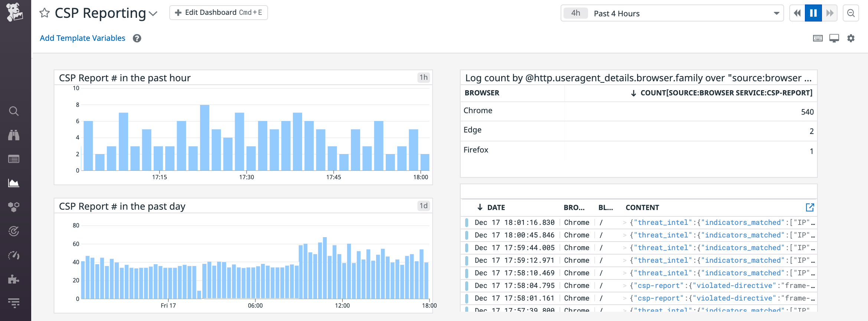Viewport: 868px width, 321px height.
Task: Click 'CSP Report # in the past hour' title
Action: [x=125, y=78]
